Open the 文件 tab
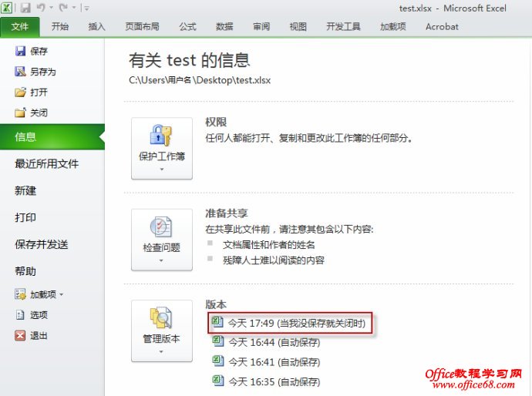 point(20,27)
